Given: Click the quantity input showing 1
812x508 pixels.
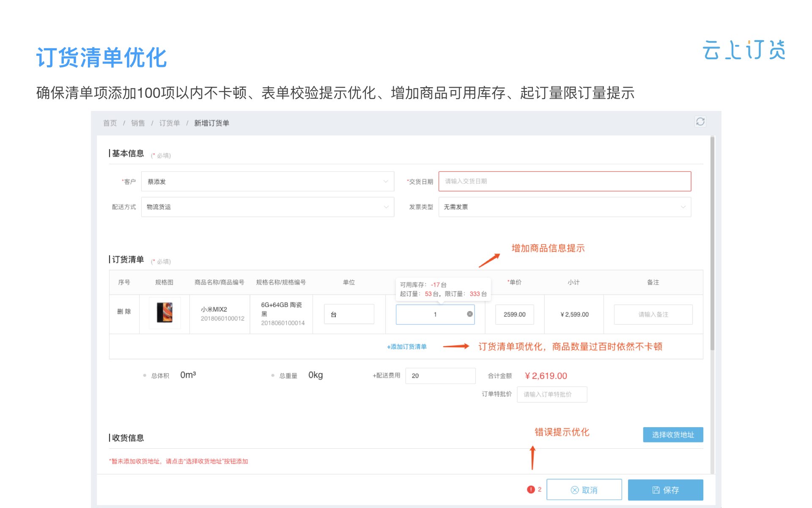Looking at the screenshot, I should (435, 315).
